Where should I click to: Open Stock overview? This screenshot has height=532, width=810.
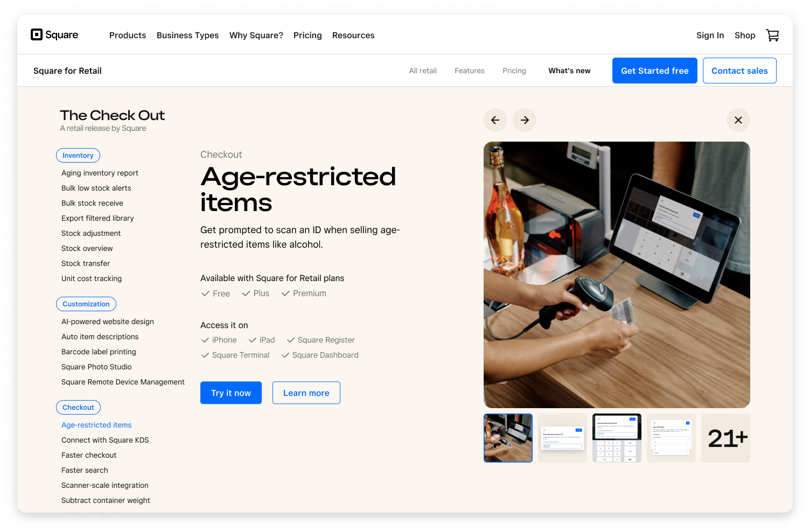point(87,248)
